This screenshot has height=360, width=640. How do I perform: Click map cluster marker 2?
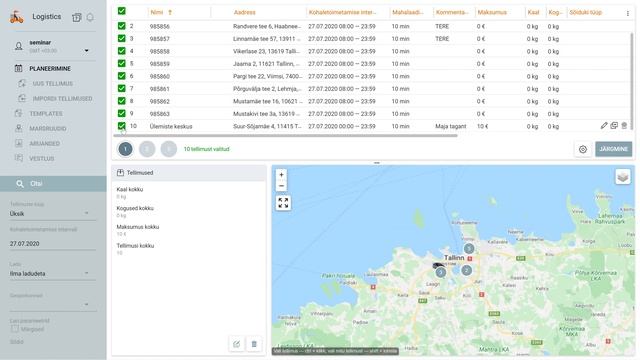[x=467, y=270]
